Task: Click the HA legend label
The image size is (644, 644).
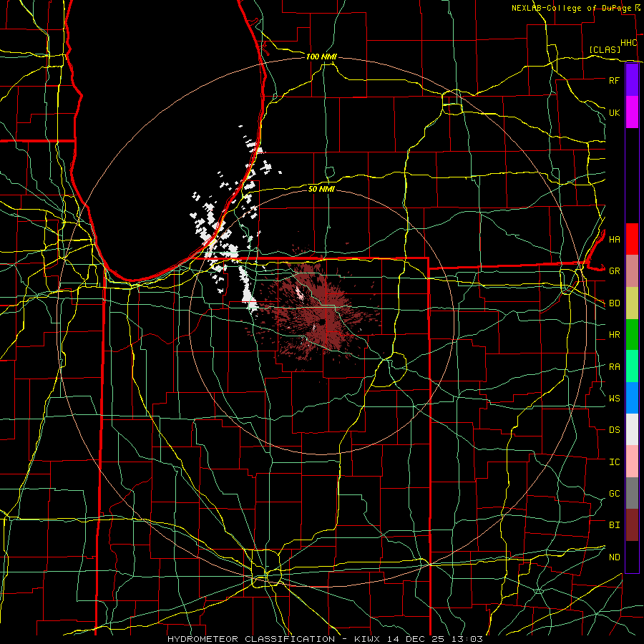Action: pos(614,239)
